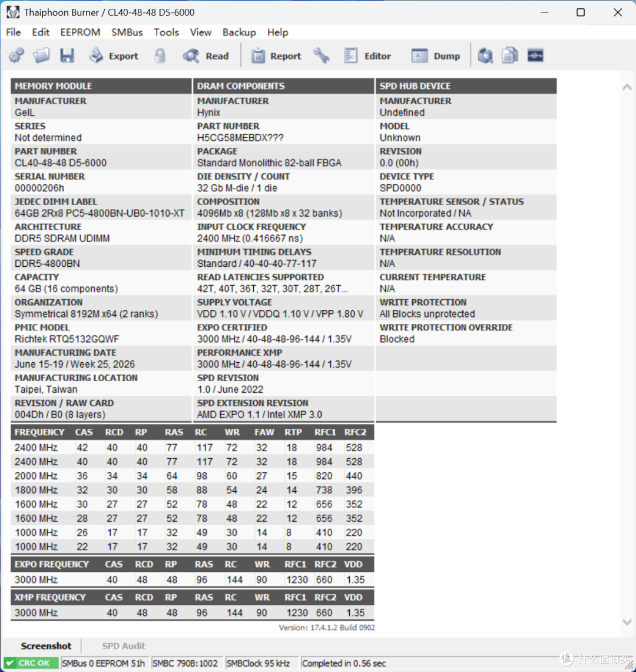Open the Edit menu

pyautogui.click(x=41, y=32)
